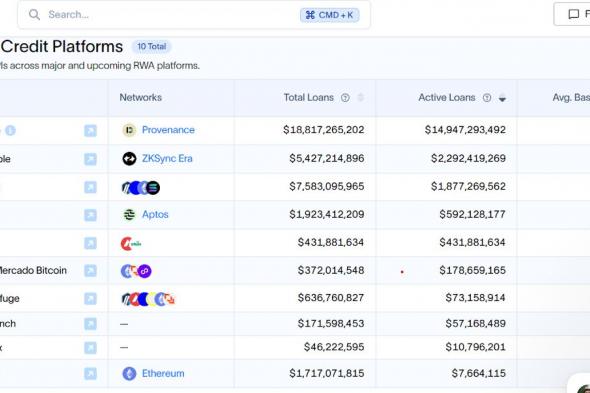
Task: Open external link arrow in $171,598,453 row
Action: coord(90,324)
